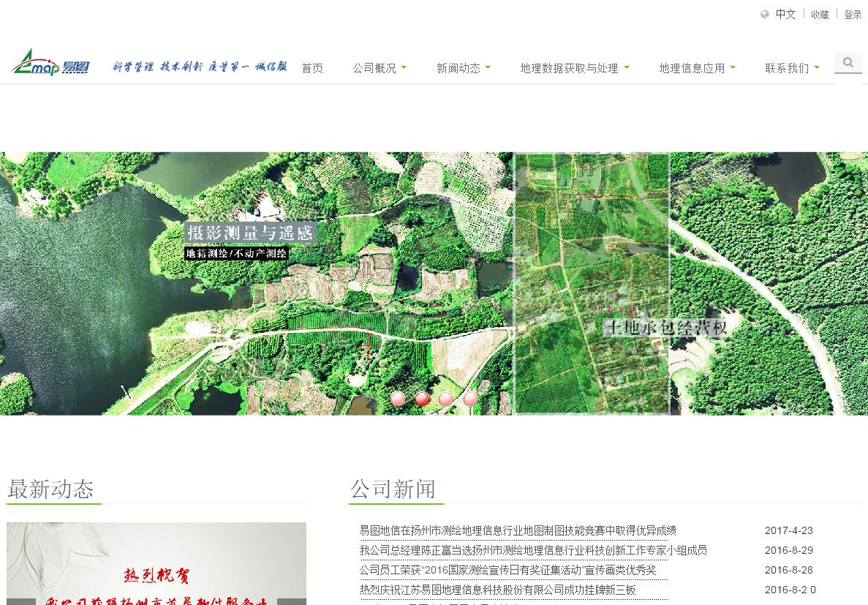Image resolution: width=868 pixels, height=605 pixels.
Task: Click the 公司新闻 section heading
Action: coord(393,489)
